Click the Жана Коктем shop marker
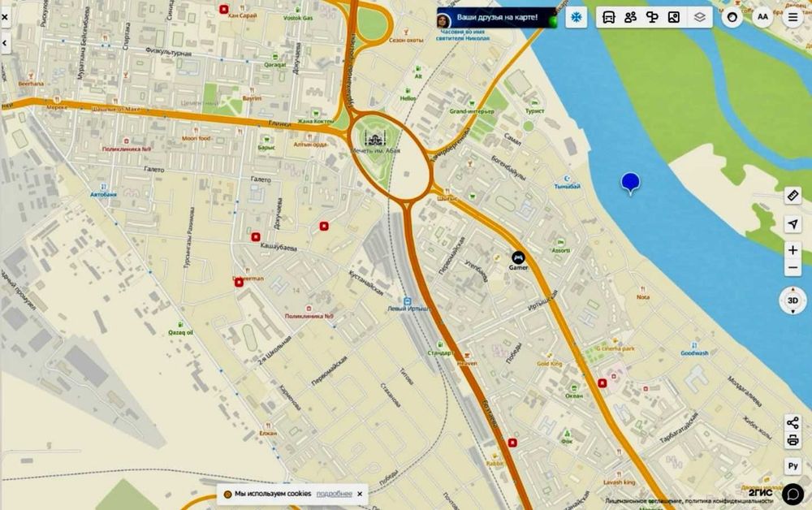Viewport: 812px width, 510px height. 316,114
